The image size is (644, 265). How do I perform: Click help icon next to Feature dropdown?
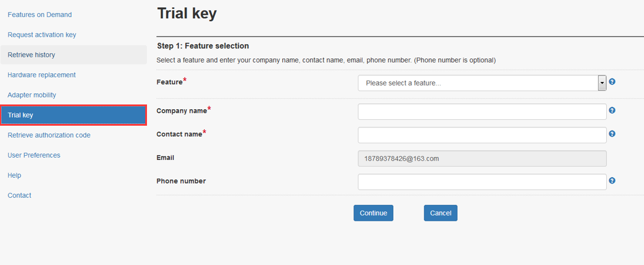pos(612,82)
